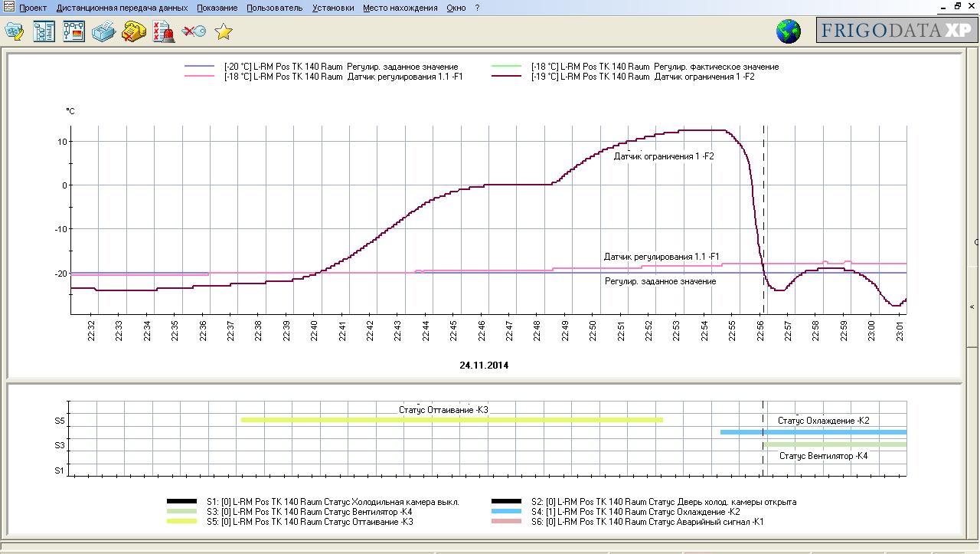Open the tree structure list icon

click(x=44, y=31)
